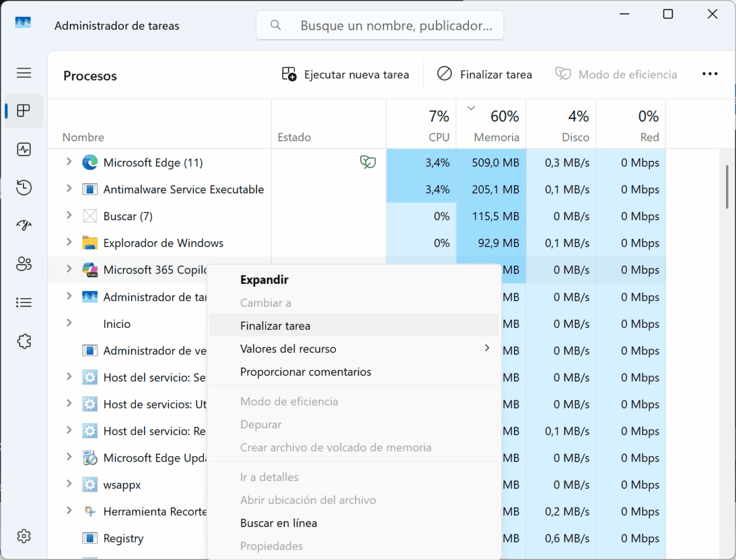
Task: Open Valores del recurso menu entry
Action: (x=354, y=349)
